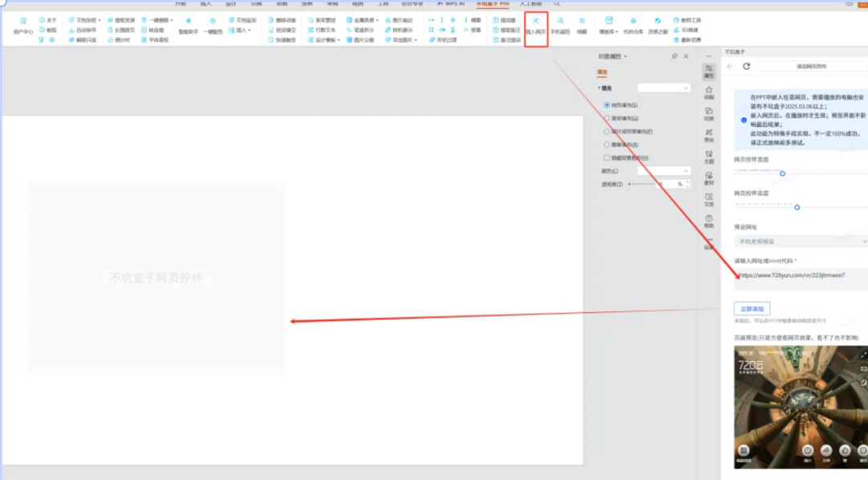
Task: Select the 纯色填充 solid fill radio
Action: pos(607,105)
